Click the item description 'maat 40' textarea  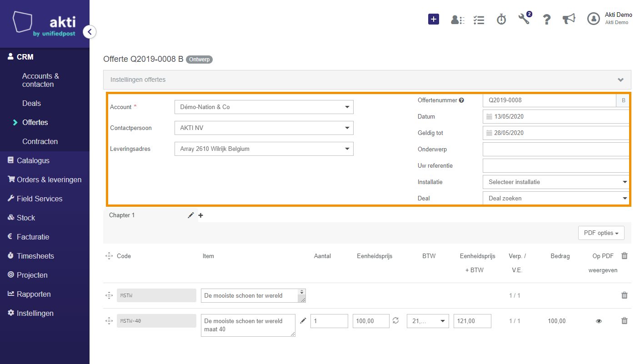248,325
